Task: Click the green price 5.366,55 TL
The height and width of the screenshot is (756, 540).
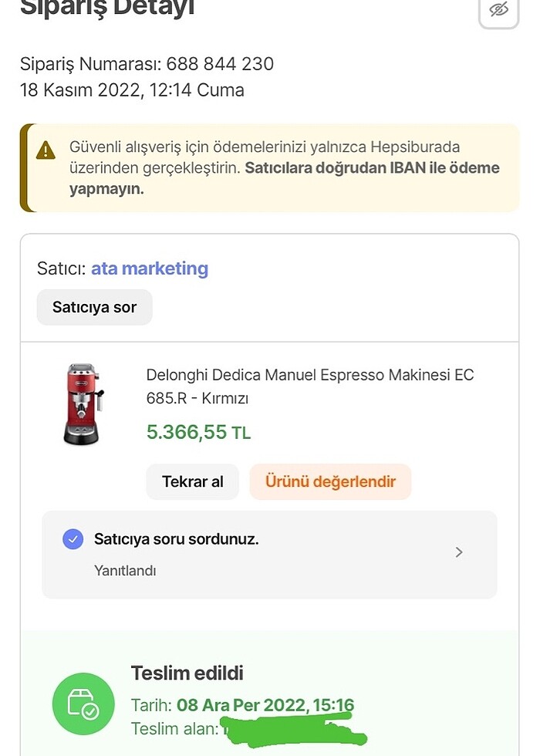Action: pyautogui.click(x=198, y=432)
